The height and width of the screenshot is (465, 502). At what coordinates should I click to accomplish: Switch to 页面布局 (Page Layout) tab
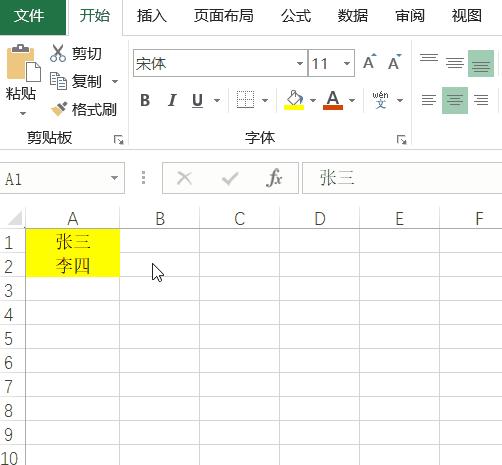[x=224, y=16]
